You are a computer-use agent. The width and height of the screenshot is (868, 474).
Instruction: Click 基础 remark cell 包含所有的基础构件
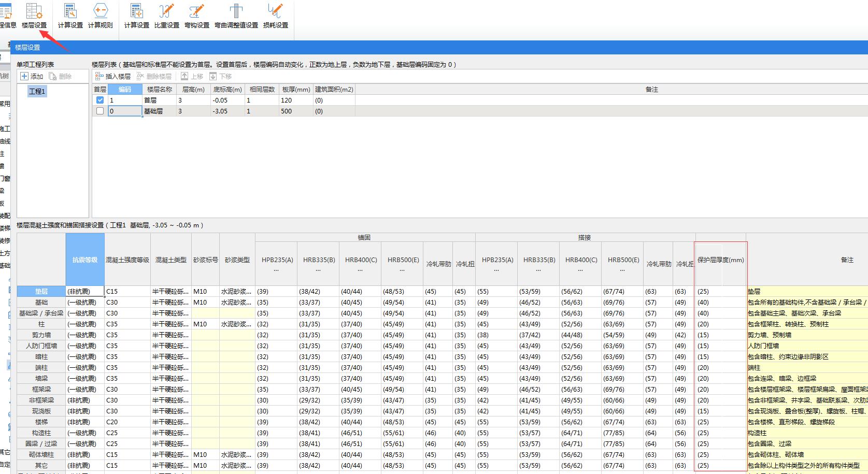pos(807,302)
